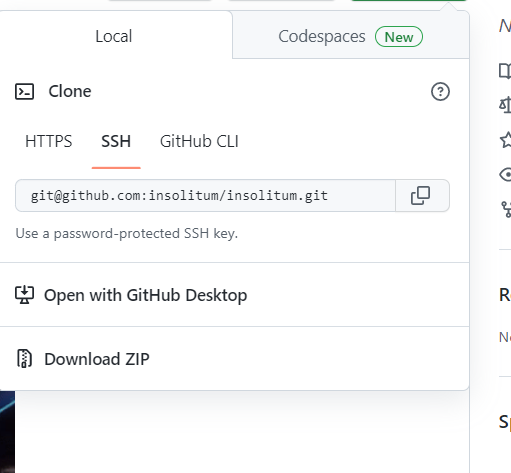This screenshot has height=473, width=511.
Task: Open with GitHub Desktop
Action: tap(234, 295)
